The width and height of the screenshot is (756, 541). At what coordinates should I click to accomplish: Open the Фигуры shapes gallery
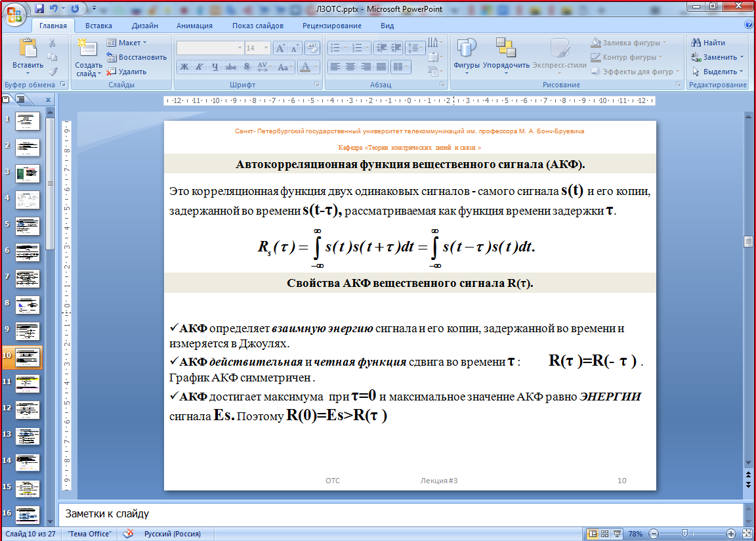click(x=466, y=49)
